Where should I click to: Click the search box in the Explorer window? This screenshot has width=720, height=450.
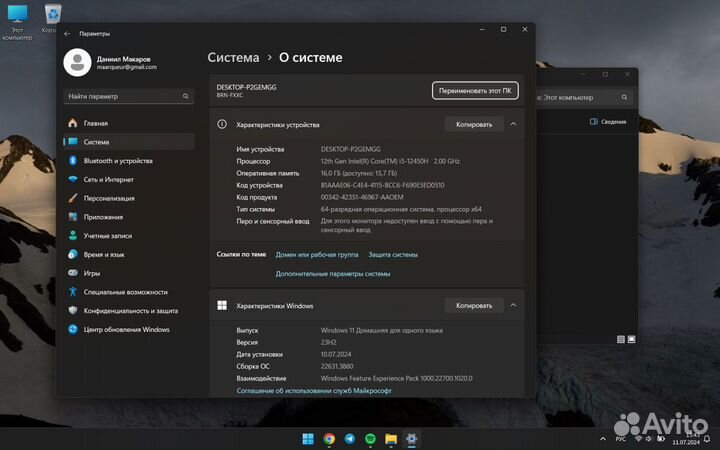click(584, 97)
